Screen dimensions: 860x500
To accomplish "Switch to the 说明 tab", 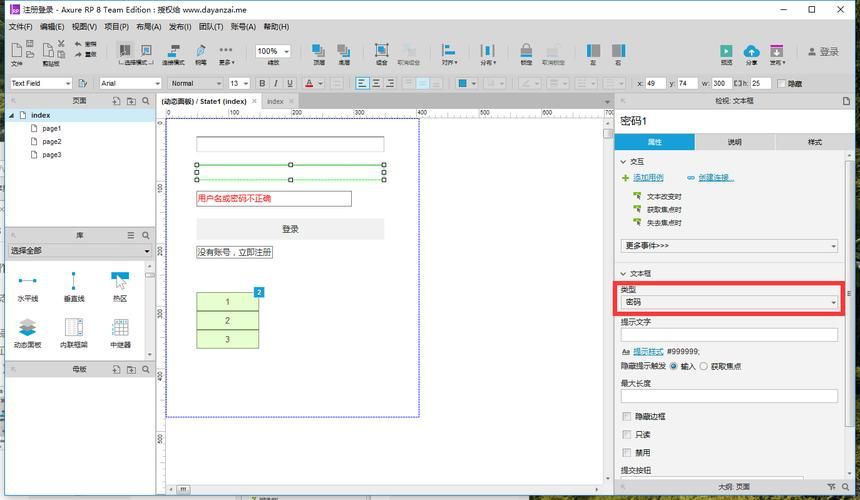I will pos(734,142).
